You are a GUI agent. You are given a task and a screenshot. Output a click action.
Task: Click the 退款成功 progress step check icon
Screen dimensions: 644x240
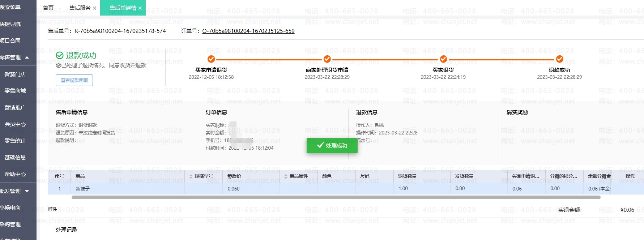click(x=559, y=59)
